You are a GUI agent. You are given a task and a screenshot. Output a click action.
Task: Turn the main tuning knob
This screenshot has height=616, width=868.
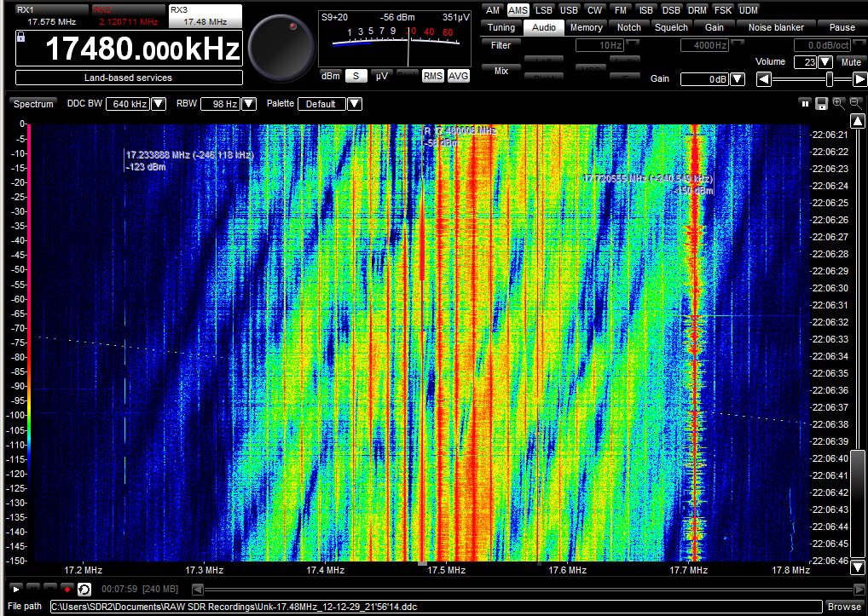281,47
